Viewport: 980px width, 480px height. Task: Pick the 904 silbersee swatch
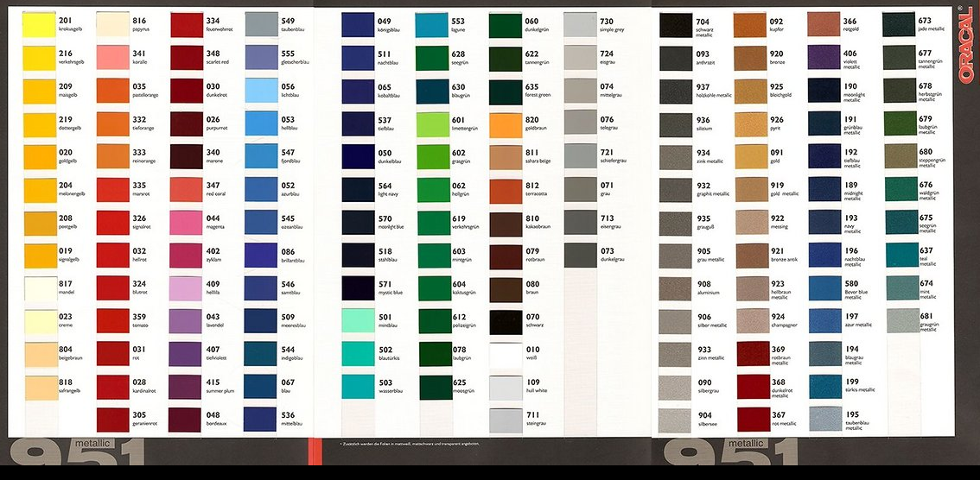[x=675, y=420]
